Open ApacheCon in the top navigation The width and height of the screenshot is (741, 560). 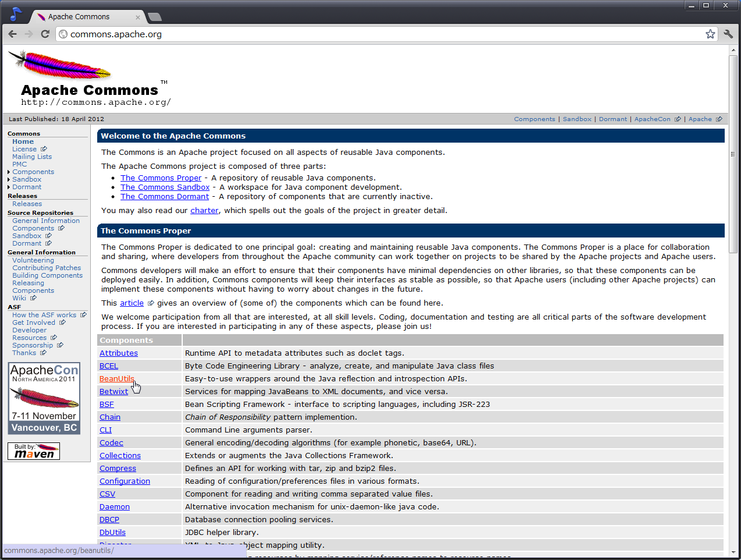(x=652, y=119)
